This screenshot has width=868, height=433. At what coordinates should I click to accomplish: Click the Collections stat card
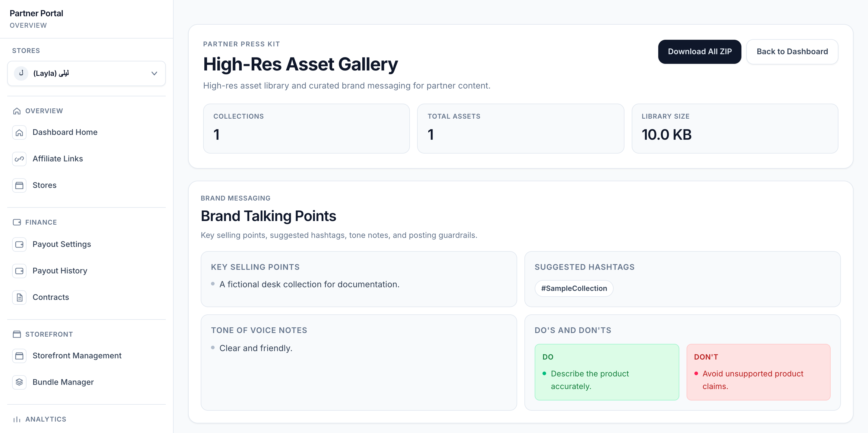[x=306, y=129]
